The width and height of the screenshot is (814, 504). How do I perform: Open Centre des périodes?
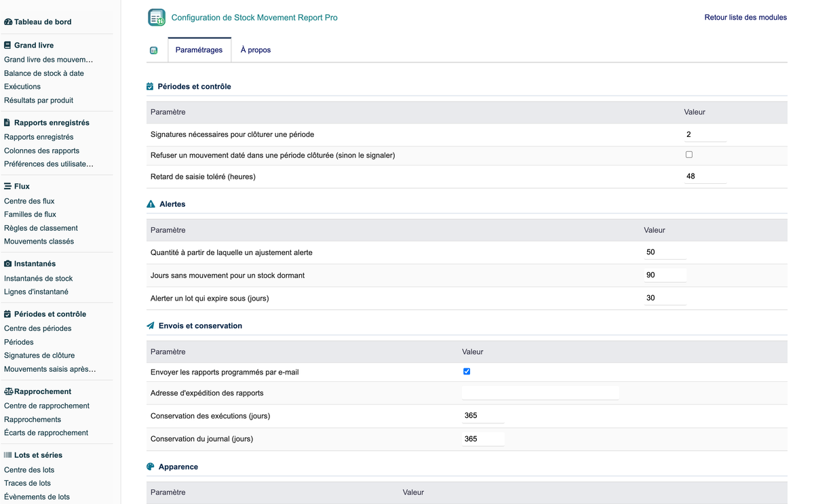click(x=38, y=328)
